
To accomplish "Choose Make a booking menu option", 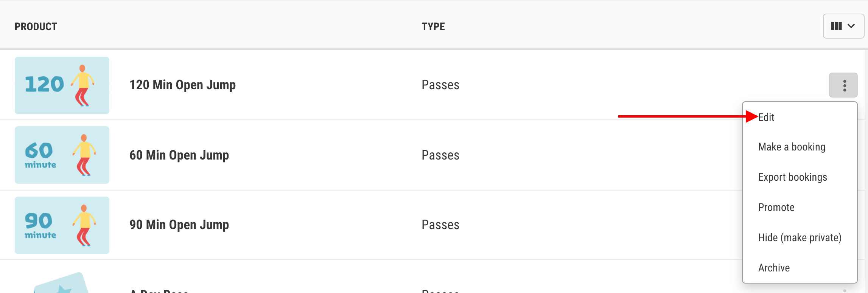I will tap(792, 147).
